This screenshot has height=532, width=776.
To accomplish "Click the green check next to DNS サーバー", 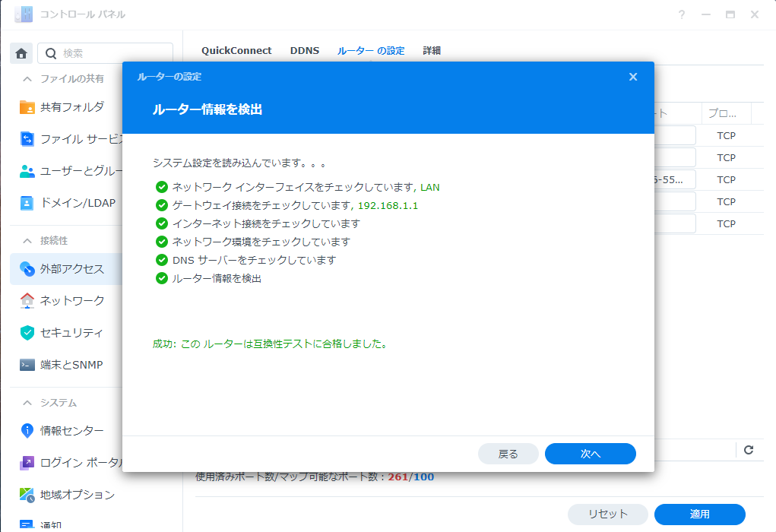I will click(x=162, y=260).
